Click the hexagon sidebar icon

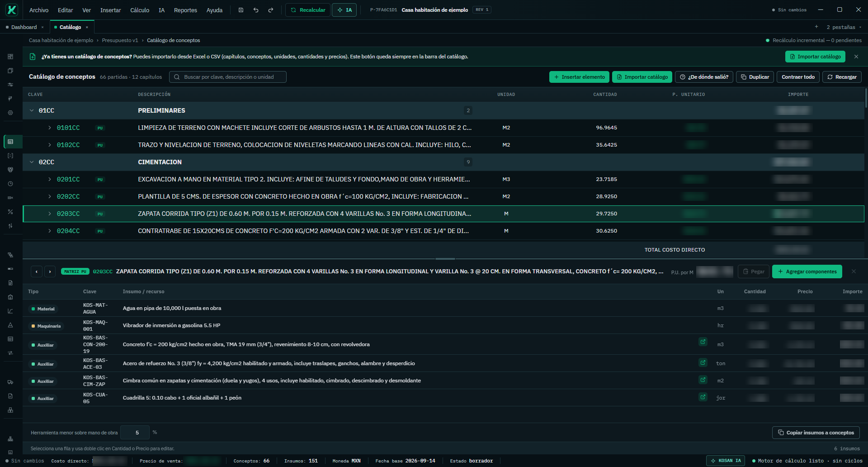(x=10, y=113)
